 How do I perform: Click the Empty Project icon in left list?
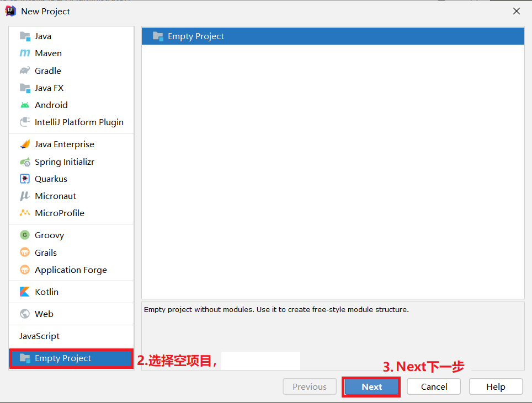click(25, 358)
